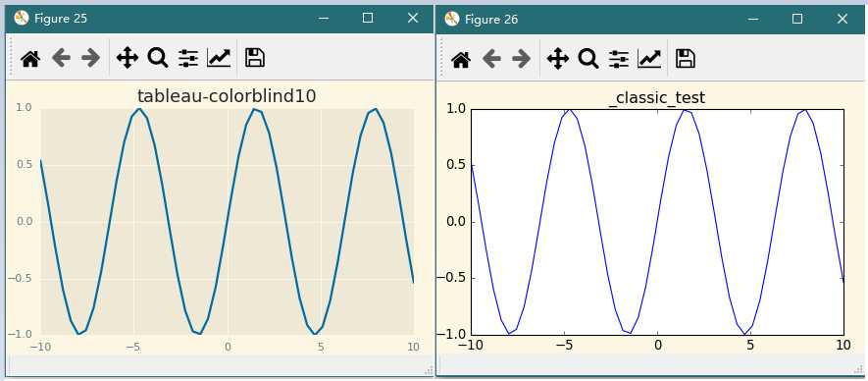The image size is (868, 381).
Task: Click the Figure 25 title bar icon
Action: (21, 18)
